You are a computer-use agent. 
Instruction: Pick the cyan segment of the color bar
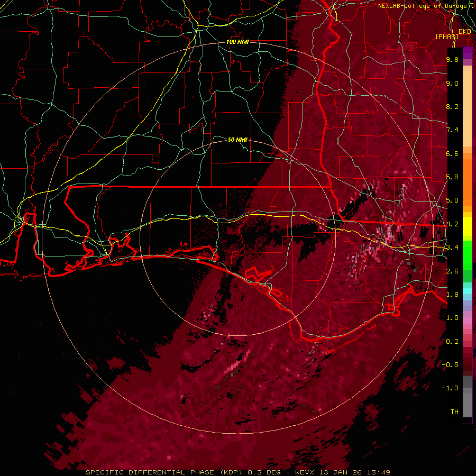click(467, 291)
